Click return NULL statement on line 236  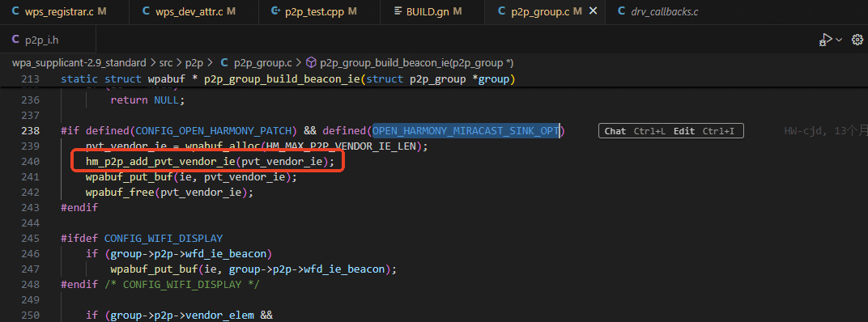coord(147,100)
